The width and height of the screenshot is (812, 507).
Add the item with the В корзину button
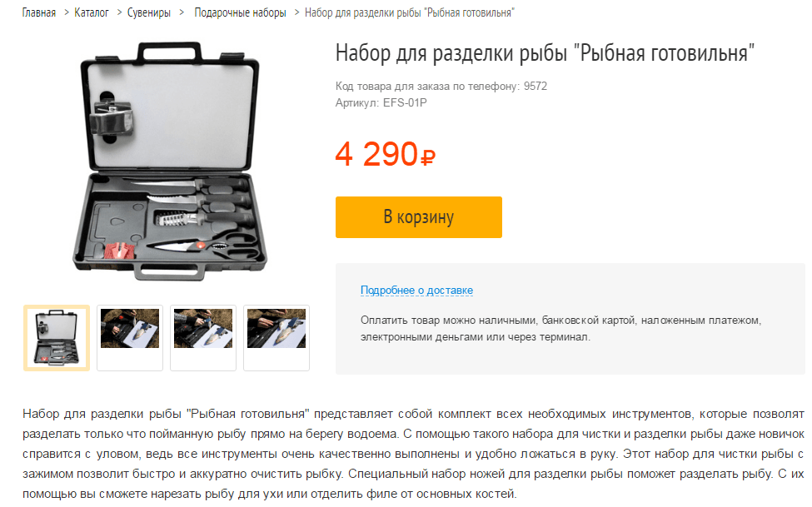[x=418, y=217]
